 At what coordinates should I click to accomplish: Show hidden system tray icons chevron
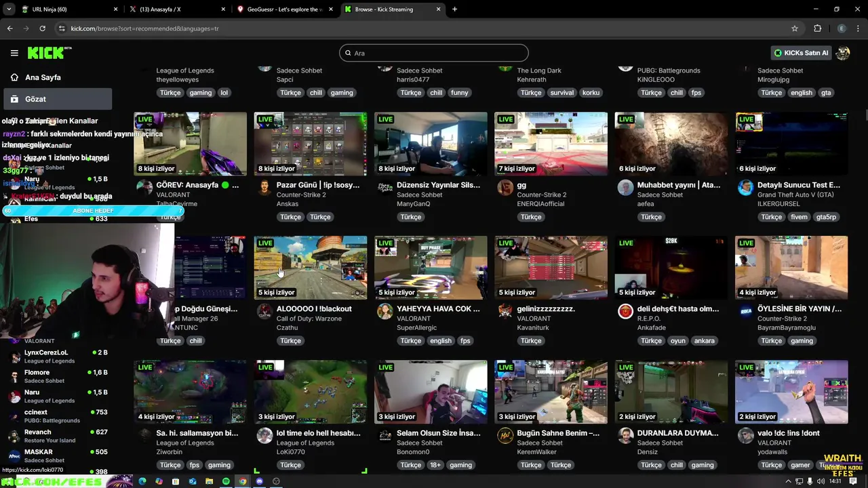coord(790,481)
